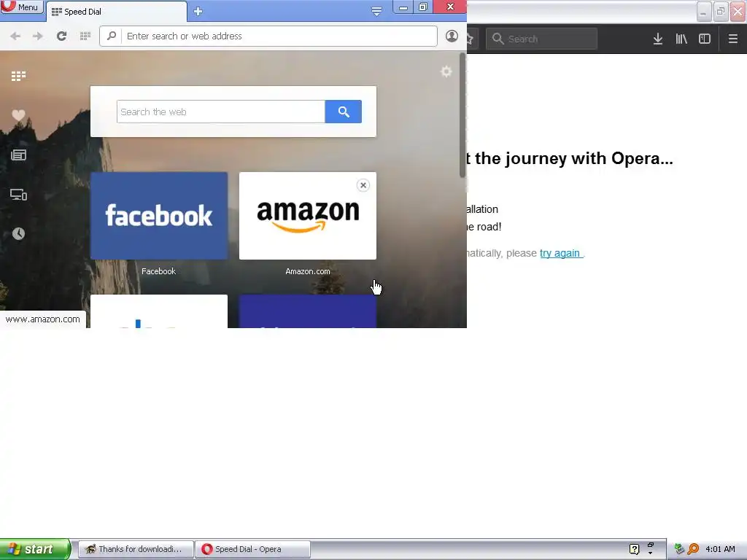
Task: Click the try again link in Firefox
Action: tap(560, 253)
